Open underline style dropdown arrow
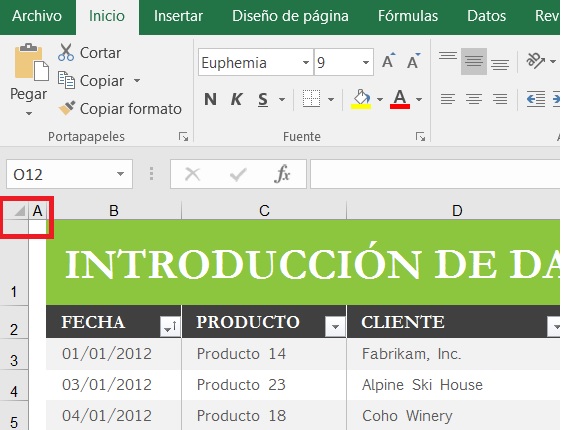This screenshot has height=430, width=561. (282, 99)
